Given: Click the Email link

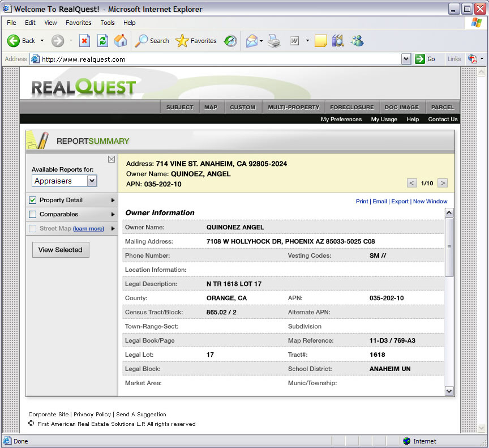Looking at the screenshot, I should (380, 202).
